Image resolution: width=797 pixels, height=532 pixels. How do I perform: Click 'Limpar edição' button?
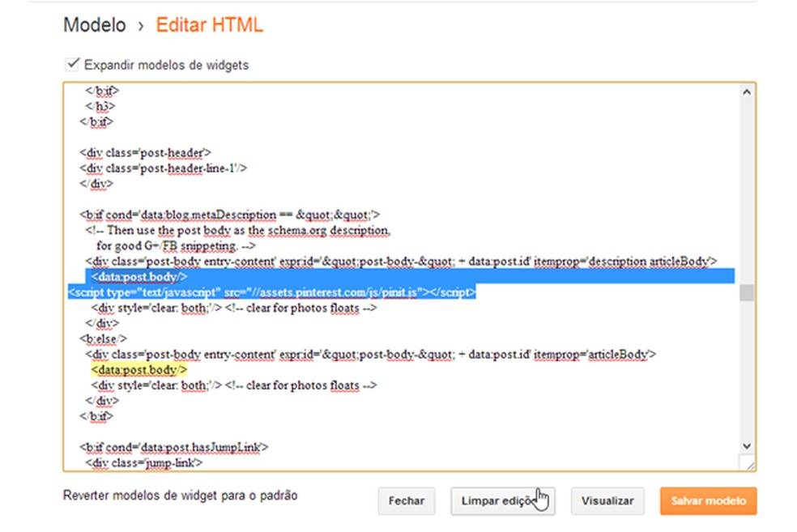tap(502, 500)
